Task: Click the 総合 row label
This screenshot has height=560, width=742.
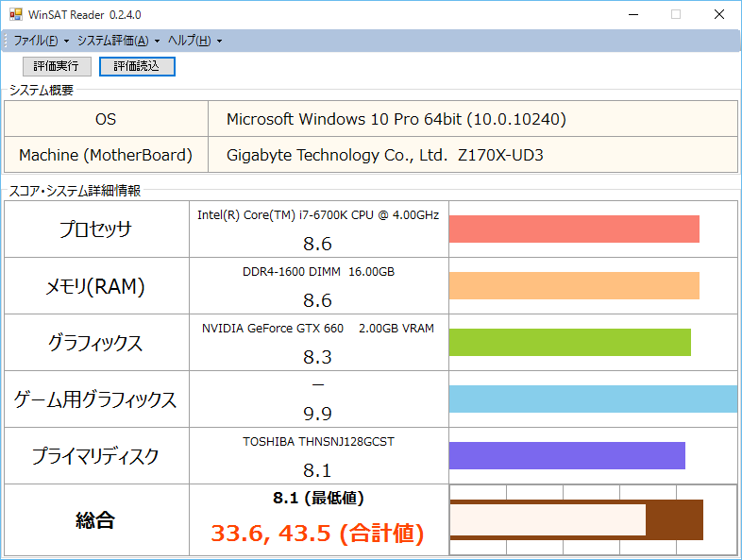Action: (x=95, y=520)
